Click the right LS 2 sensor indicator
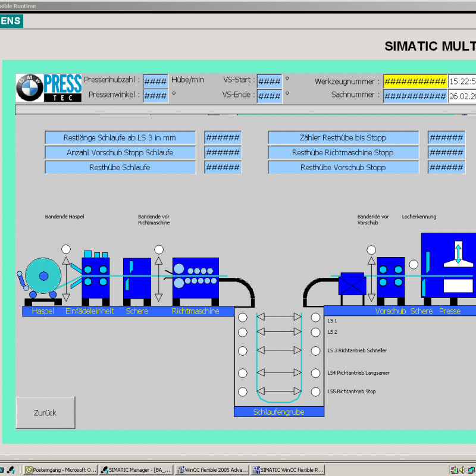476x476 pixels. (316, 333)
